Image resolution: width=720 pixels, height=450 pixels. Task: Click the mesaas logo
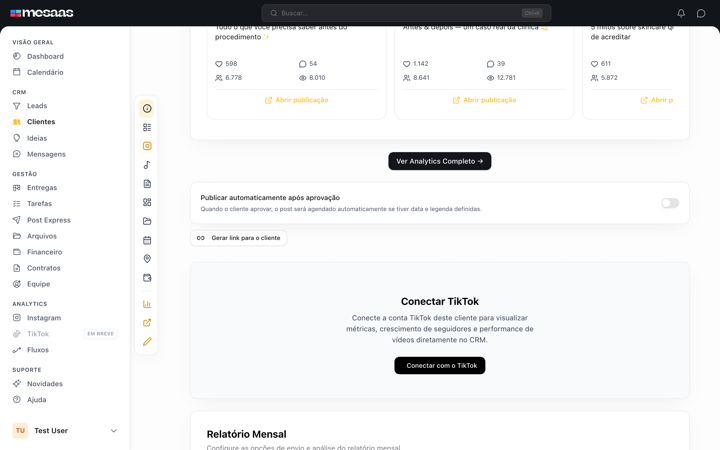(42, 13)
